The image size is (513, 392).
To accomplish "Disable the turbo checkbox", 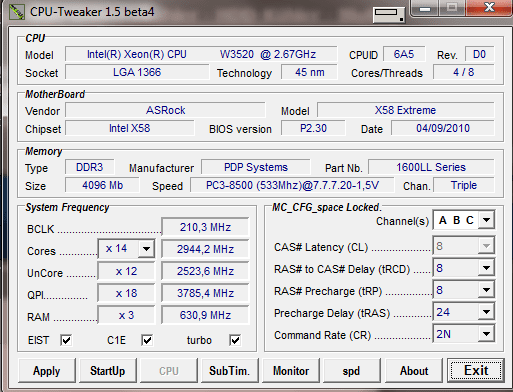I will click(x=235, y=340).
